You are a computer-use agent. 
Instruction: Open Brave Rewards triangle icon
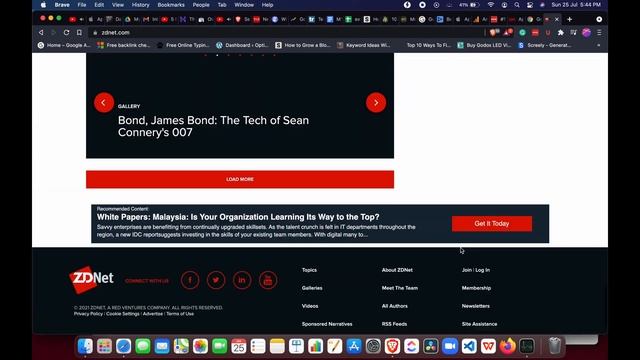pos(508,32)
